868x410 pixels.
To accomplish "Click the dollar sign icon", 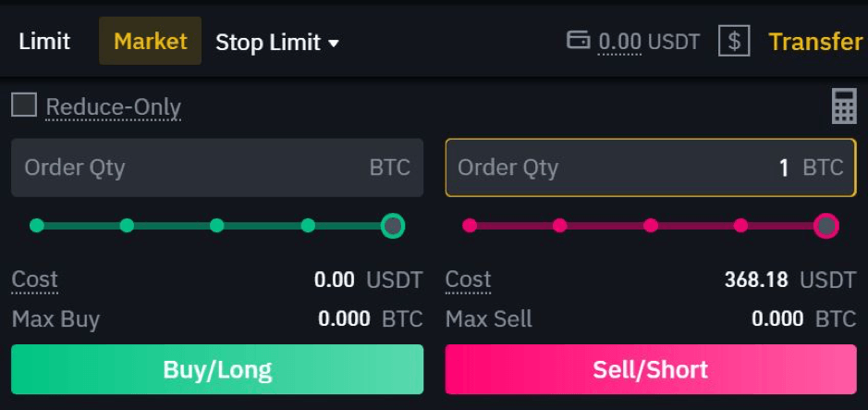I will click(x=734, y=41).
